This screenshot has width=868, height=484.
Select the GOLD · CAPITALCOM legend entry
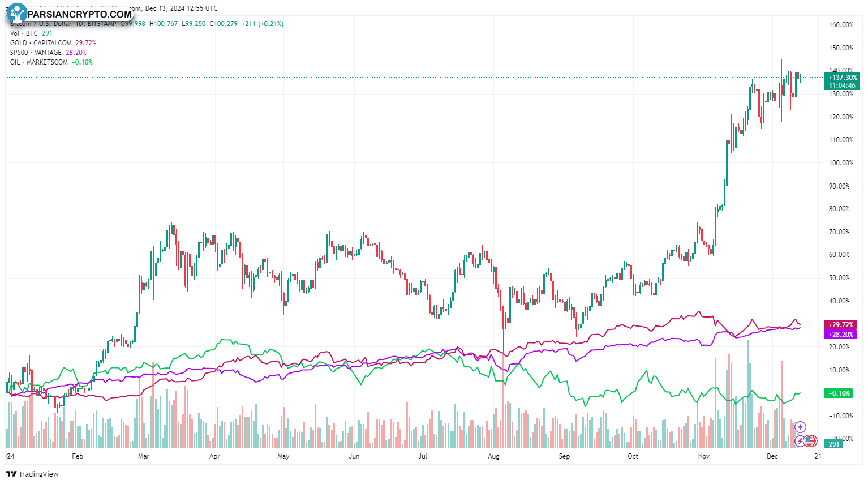41,43
